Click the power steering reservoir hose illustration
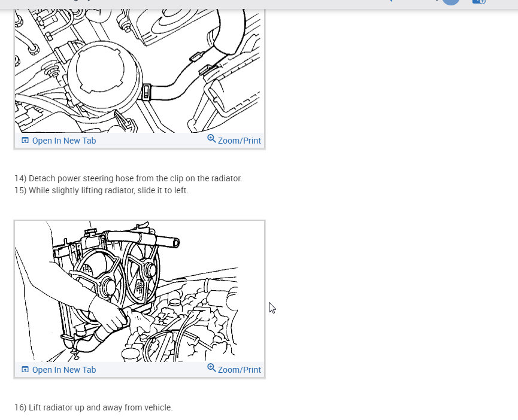This screenshot has width=518, height=420. [x=140, y=71]
